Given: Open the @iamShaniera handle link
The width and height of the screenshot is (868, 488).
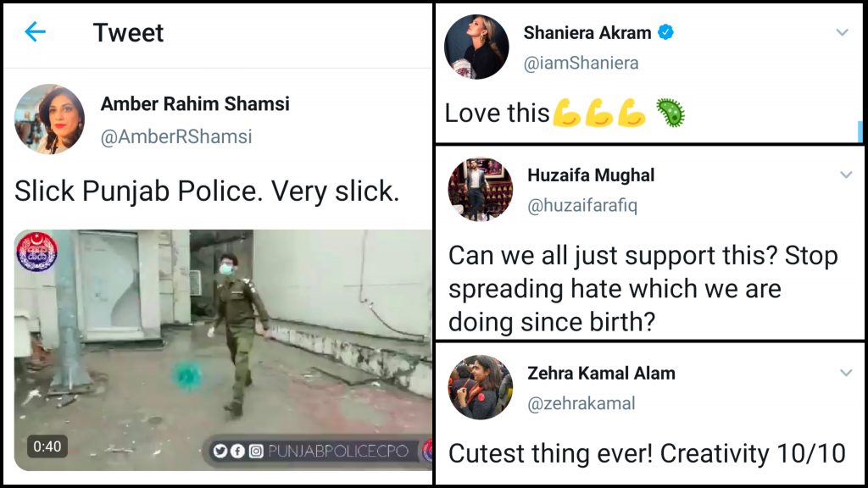Looking at the screenshot, I should (581, 63).
